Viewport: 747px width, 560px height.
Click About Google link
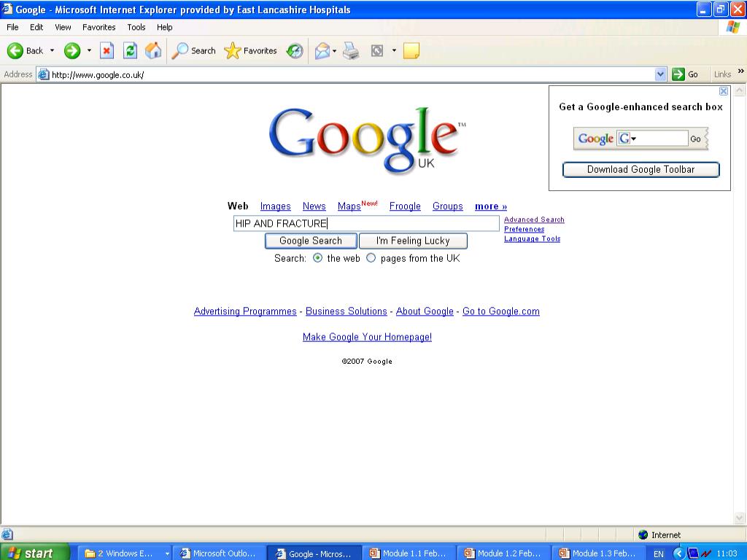425,311
